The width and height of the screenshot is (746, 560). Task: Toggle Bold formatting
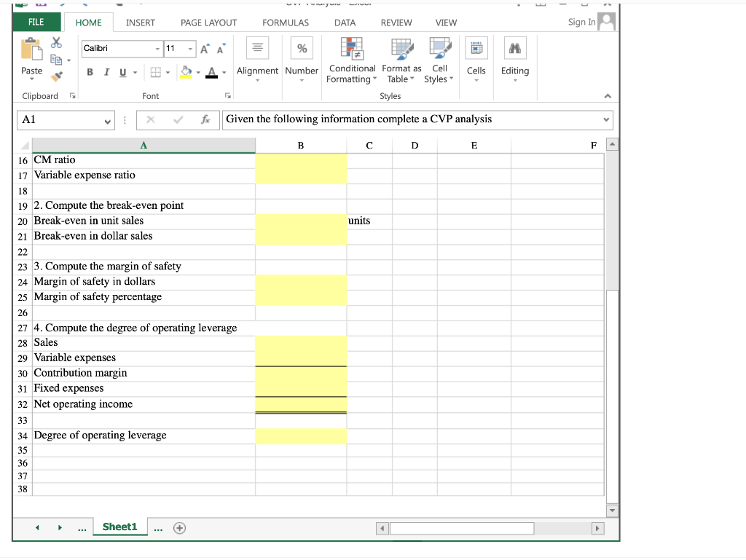[90, 72]
